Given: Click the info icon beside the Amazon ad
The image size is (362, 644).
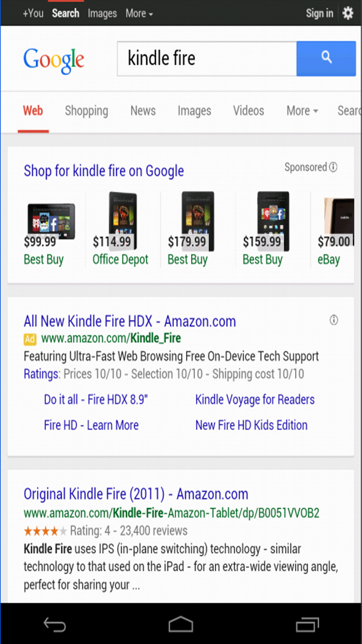Looking at the screenshot, I should click(x=334, y=320).
